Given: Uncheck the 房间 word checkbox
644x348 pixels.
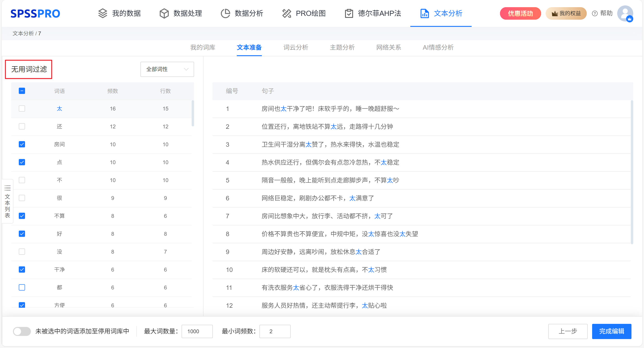Looking at the screenshot, I should point(22,144).
